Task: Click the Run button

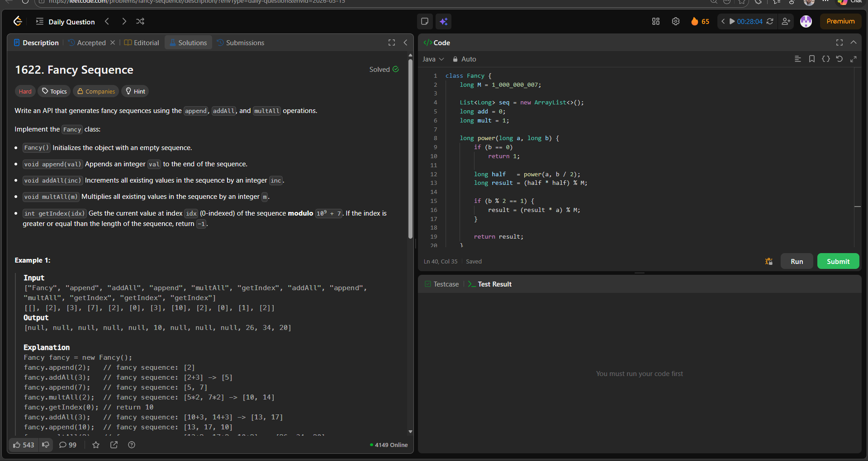Action: (x=797, y=261)
